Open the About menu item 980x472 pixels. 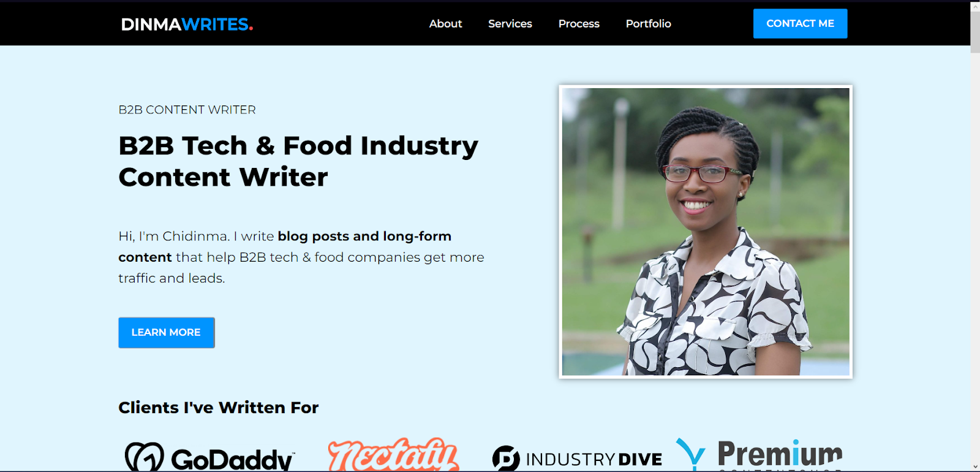(x=445, y=23)
